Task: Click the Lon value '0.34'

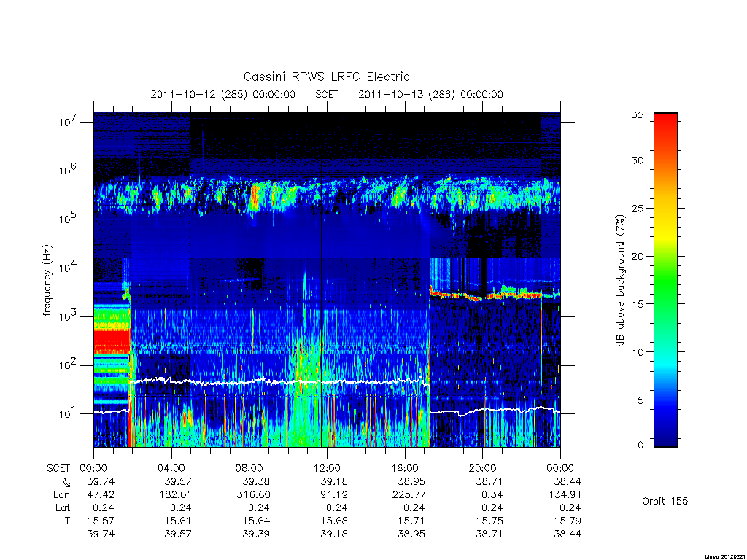Action: (x=492, y=495)
